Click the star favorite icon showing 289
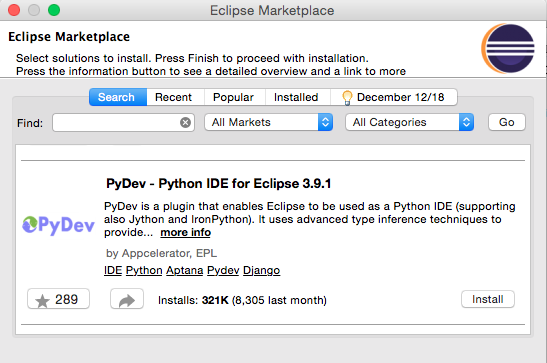This screenshot has height=363, width=547. [58, 299]
